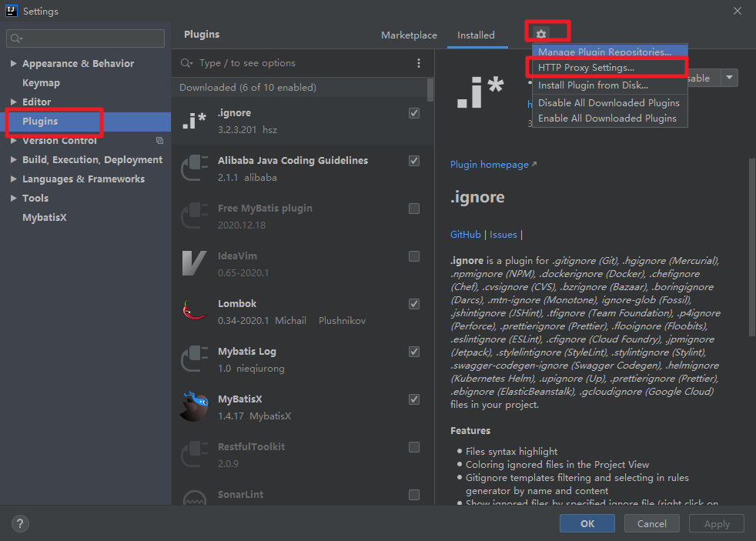The height and width of the screenshot is (541, 756).
Task: Select MybatisX in settings tree
Action: tap(45, 217)
